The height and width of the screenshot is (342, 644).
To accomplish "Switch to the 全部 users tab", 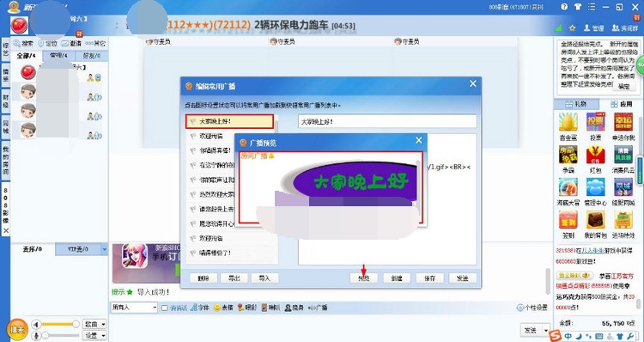I will [x=26, y=56].
